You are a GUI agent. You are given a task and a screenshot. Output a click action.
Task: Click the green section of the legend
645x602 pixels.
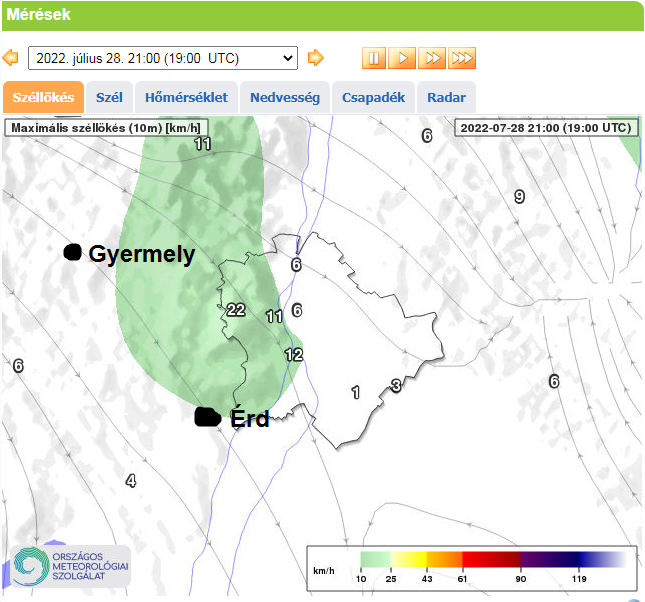[375, 557]
